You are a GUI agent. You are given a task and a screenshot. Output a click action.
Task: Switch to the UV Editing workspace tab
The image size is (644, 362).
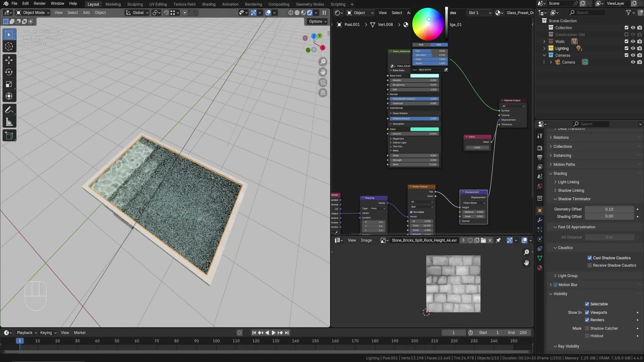click(x=158, y=4)
